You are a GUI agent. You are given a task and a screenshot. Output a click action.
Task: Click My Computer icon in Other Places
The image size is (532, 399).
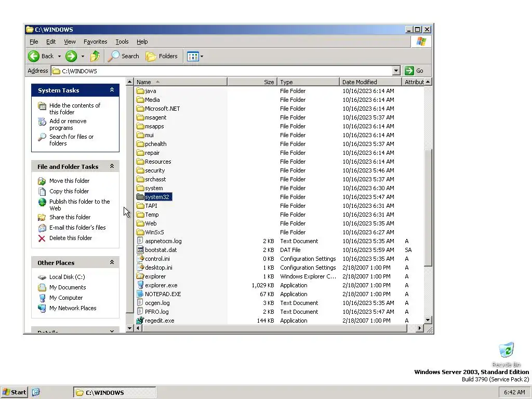click(x=42, y=298)
